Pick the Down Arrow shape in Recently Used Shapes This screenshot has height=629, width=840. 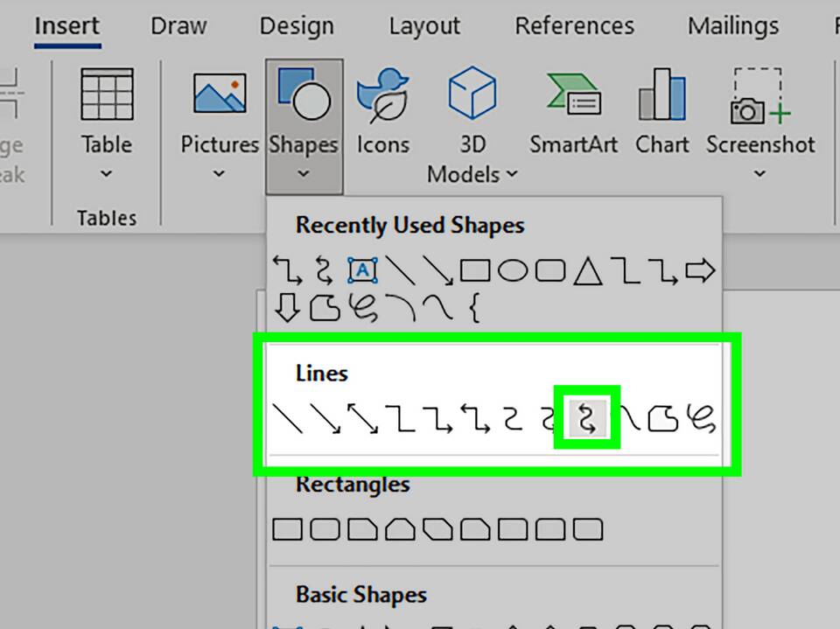tap(287, 307)
